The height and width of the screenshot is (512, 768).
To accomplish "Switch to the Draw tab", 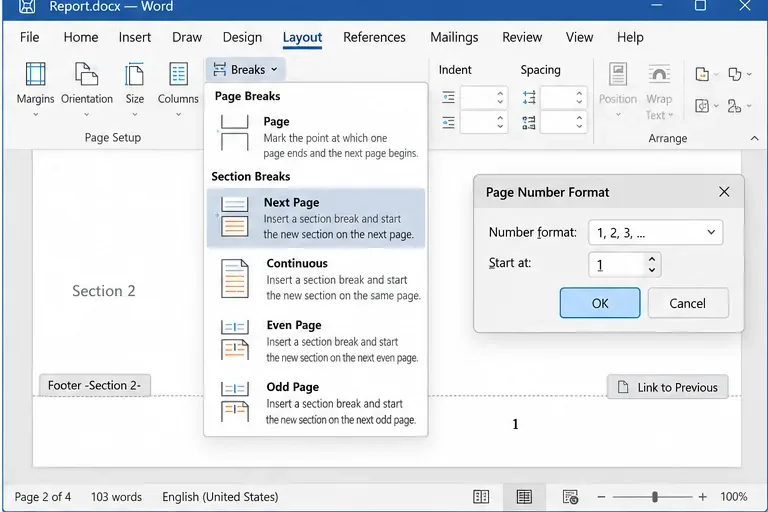I will pos(187,37).
